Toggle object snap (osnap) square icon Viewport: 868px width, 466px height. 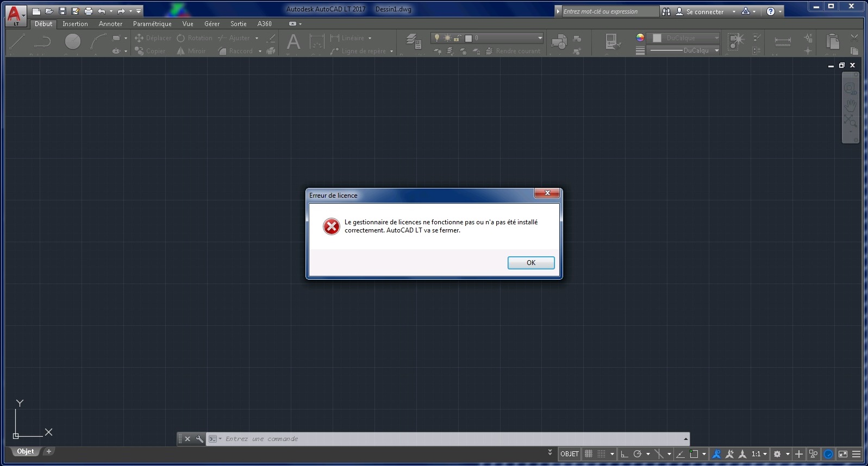click(x=694, y=454)
